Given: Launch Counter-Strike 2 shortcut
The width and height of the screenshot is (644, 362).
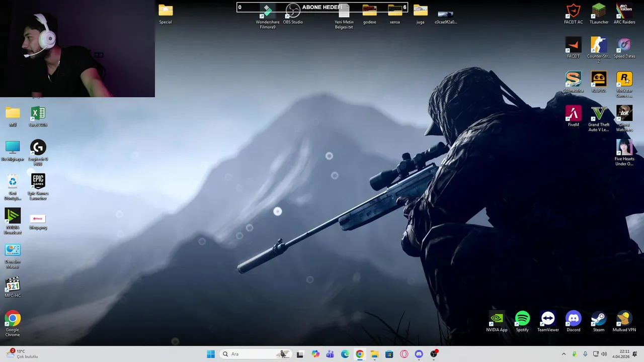Looking at the screenshot, I should (599, 50).
